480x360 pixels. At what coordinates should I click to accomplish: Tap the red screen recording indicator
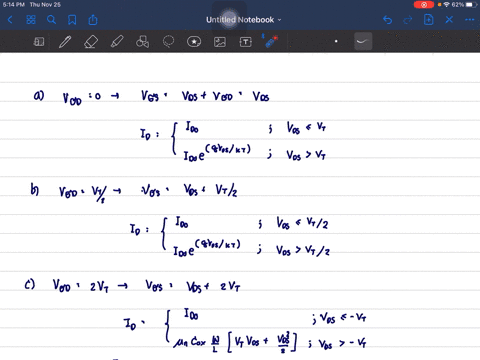(424, 5)
